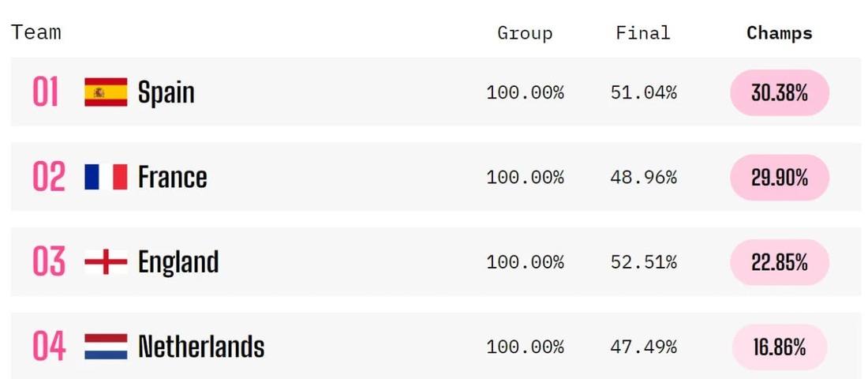Open the Netherlands team name

pos(201,347)
